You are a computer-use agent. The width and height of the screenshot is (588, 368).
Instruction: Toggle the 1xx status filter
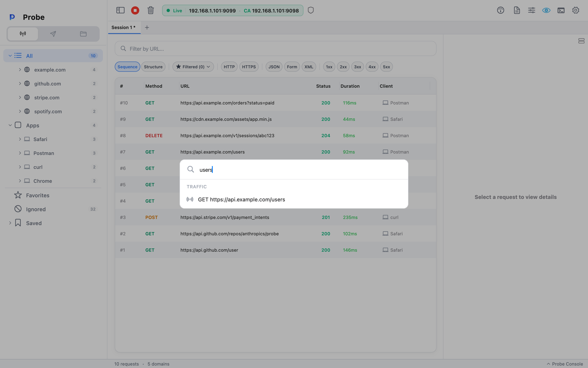click(329, 67)
